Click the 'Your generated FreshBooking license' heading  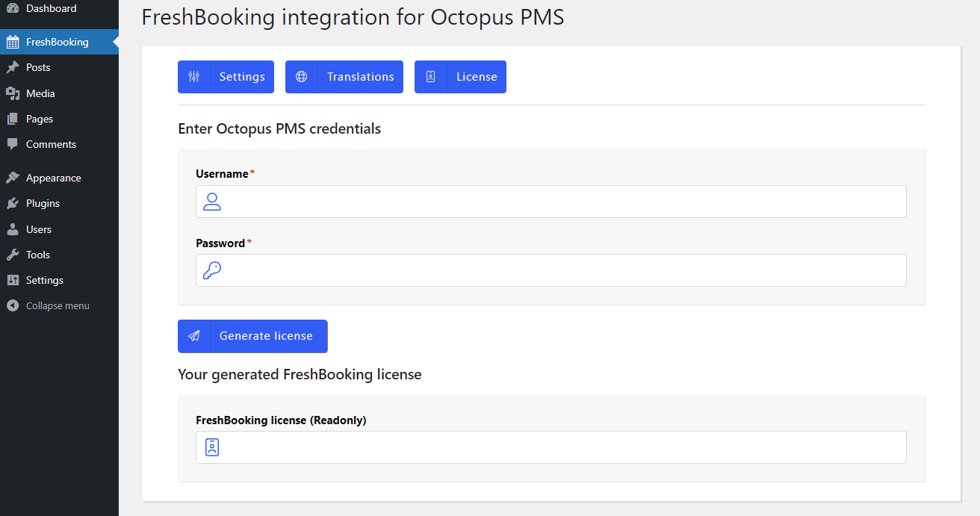click(300, 374)
